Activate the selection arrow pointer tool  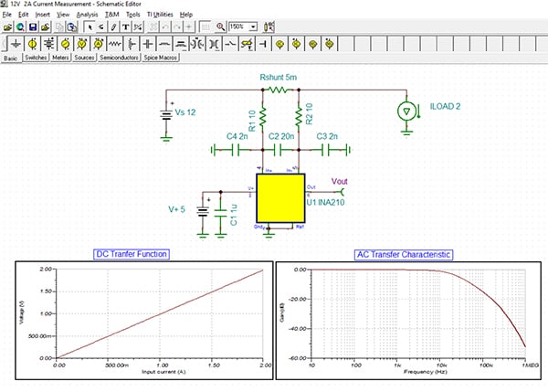[x=90, y=26]
